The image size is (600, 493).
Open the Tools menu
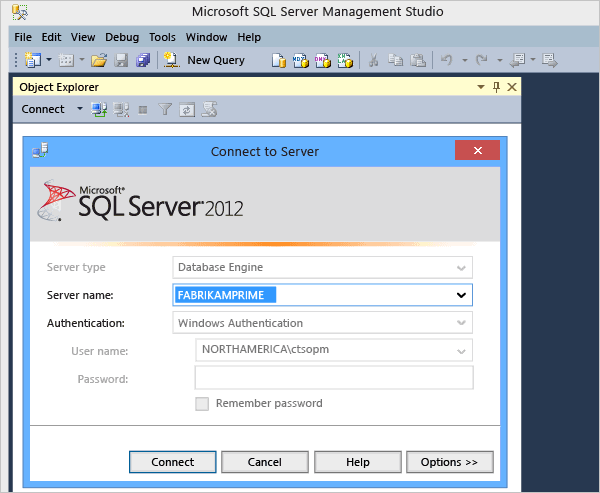(x=162, y=37)
